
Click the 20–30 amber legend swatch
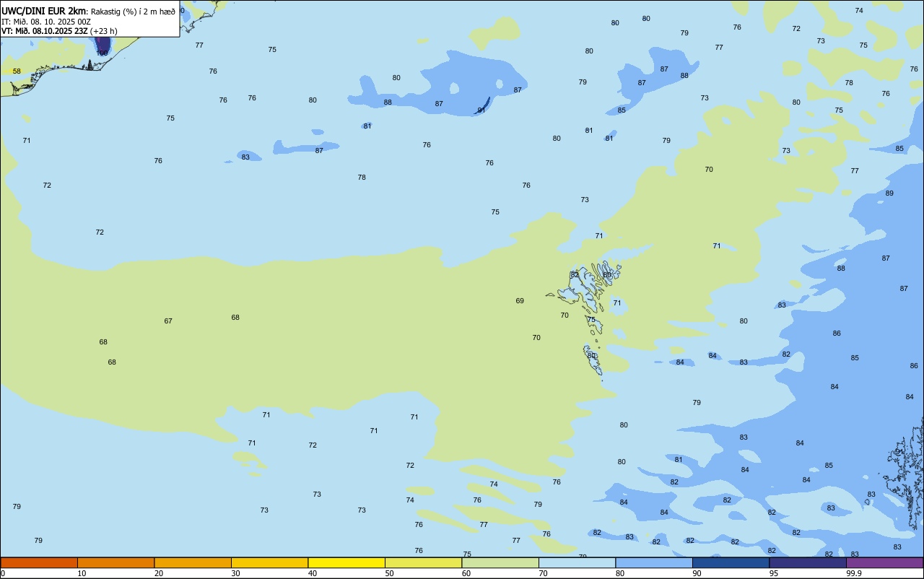[193, 562]
